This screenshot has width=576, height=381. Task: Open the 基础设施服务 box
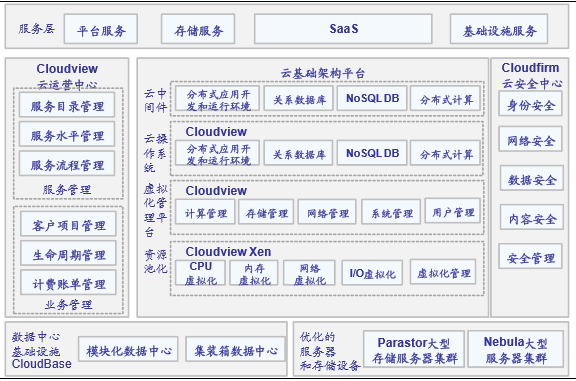499,29
